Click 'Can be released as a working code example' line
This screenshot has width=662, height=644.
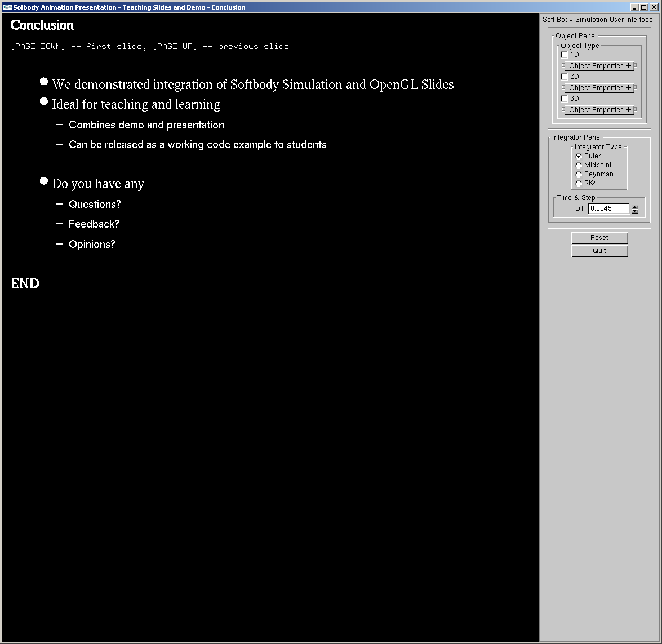click(x=198, y=145)
